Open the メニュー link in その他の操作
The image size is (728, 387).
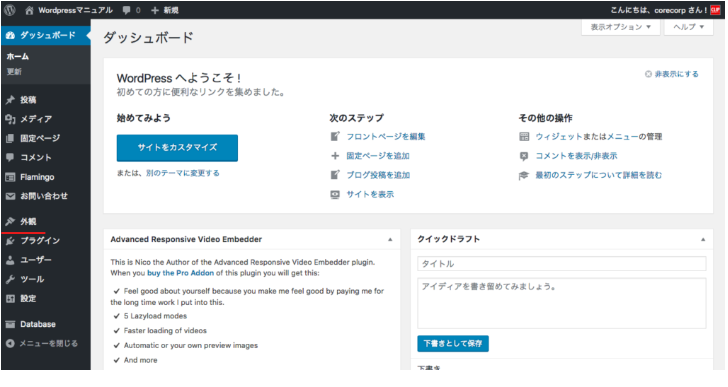pos(623,136)
